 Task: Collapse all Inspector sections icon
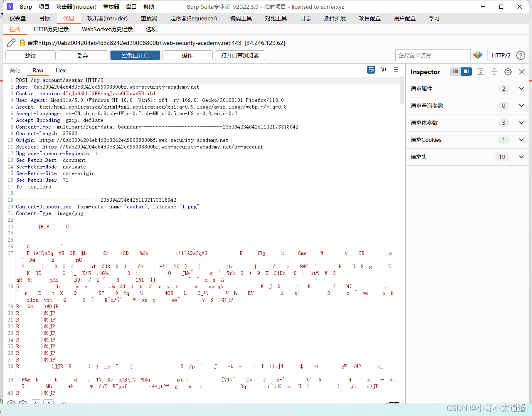(494, 72)
